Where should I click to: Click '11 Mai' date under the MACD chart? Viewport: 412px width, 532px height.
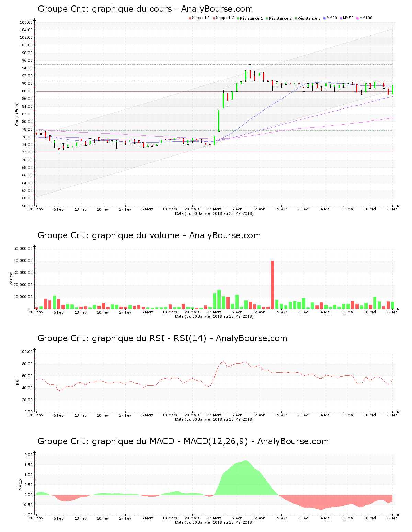coord(347,518)
